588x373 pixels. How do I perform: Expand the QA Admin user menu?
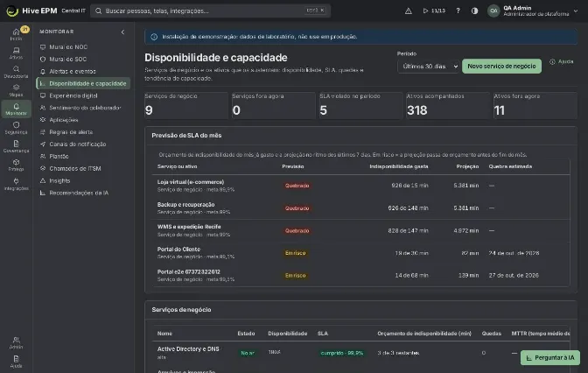(x=533, y=11)
